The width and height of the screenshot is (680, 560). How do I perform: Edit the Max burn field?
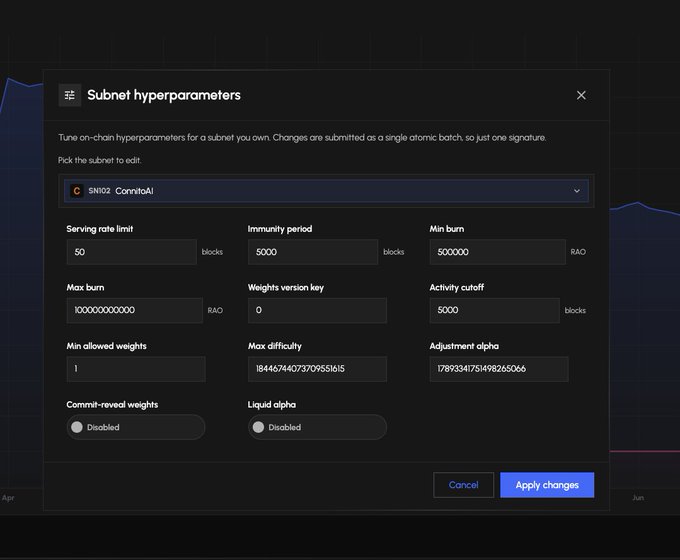134,310
